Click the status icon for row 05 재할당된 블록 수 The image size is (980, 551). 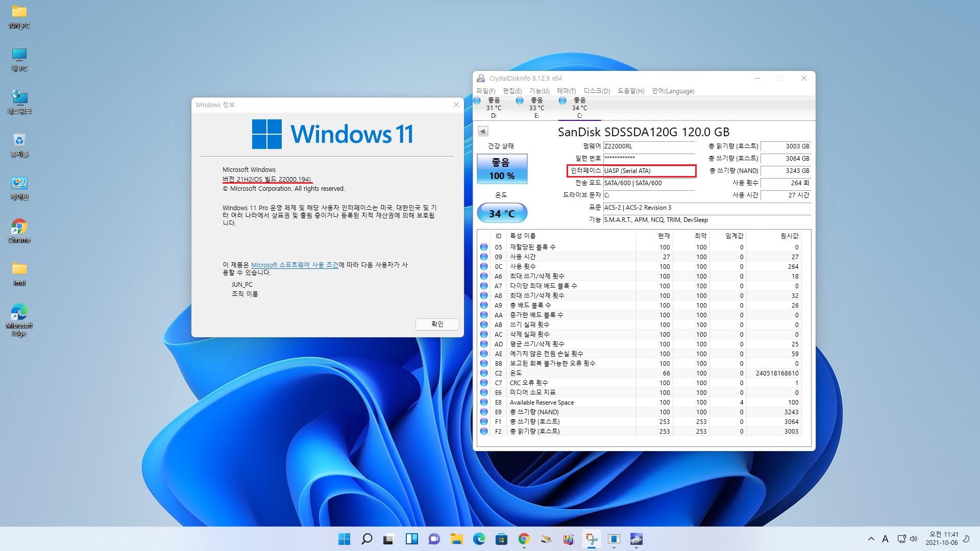coord(484,247)
